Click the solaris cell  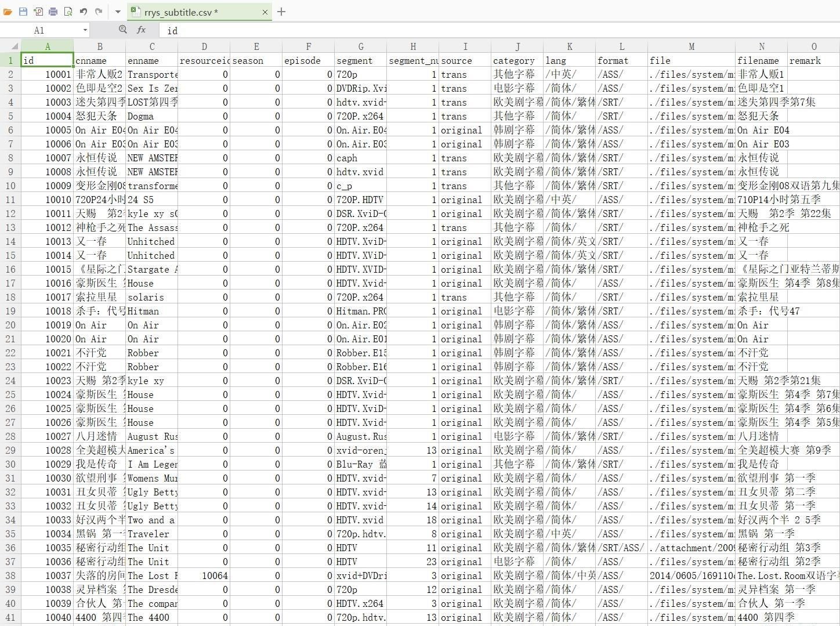click(152, 297)
